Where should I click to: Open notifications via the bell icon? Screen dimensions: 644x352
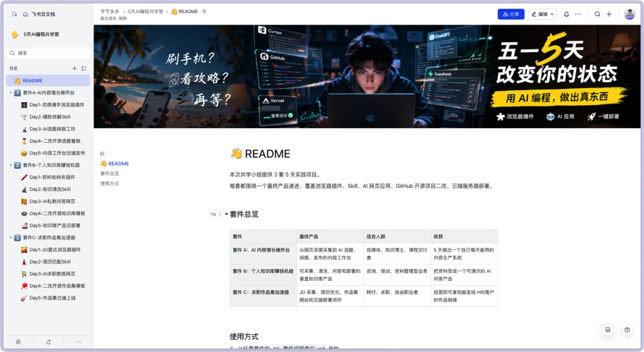click(566, 14)
